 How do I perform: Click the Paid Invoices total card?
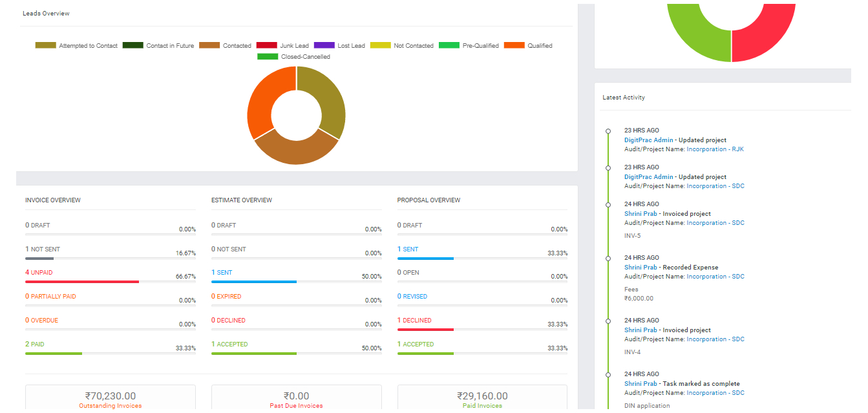pos(482,397)
